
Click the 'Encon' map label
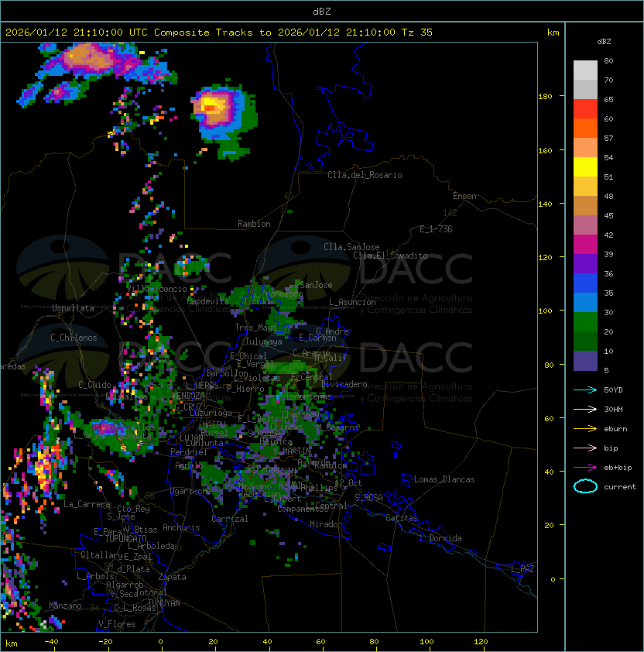tap(464, 196)
